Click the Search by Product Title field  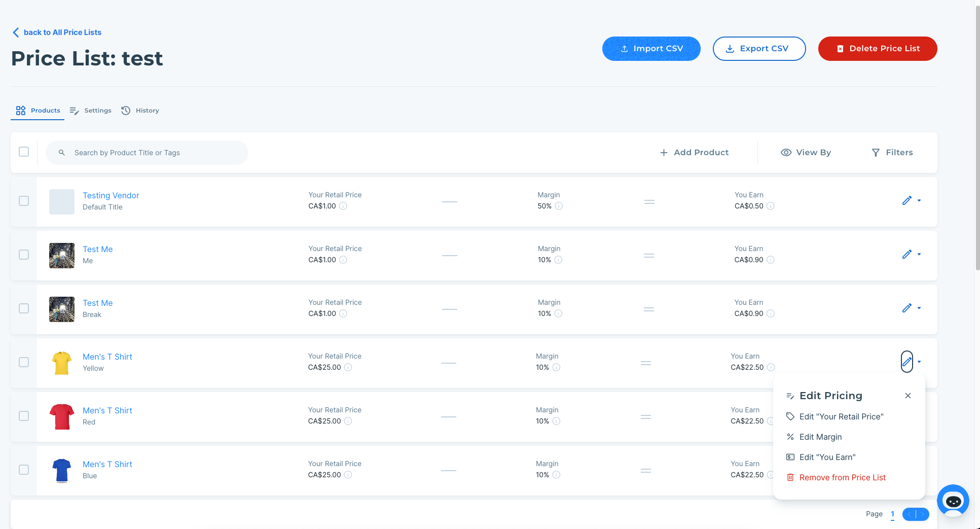point(152,153)
